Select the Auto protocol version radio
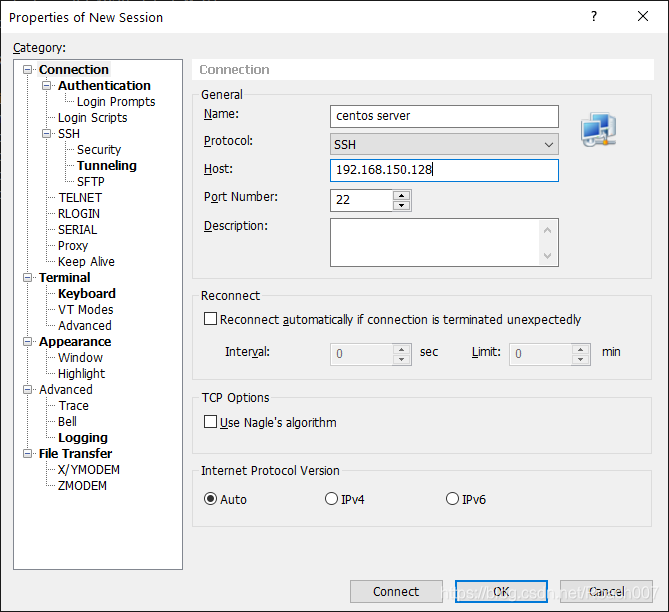 [x=210, y=498]
